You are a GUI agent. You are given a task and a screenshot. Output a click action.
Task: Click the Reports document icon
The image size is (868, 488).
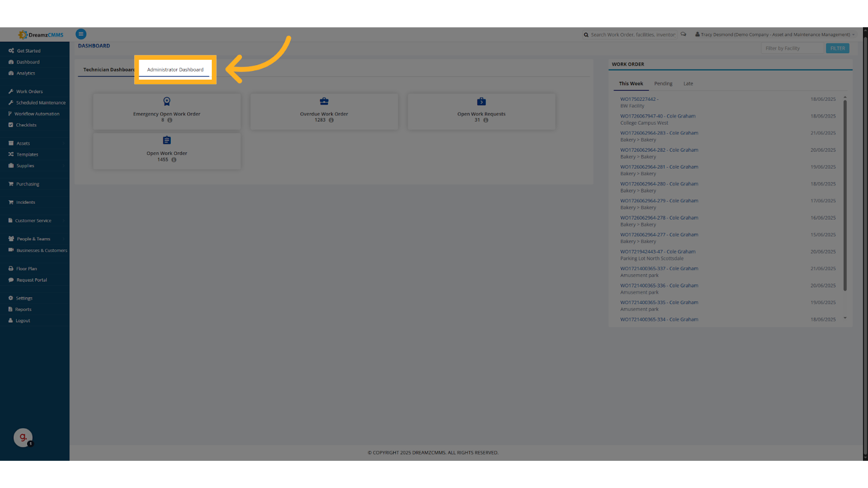(x=10, y=309)
